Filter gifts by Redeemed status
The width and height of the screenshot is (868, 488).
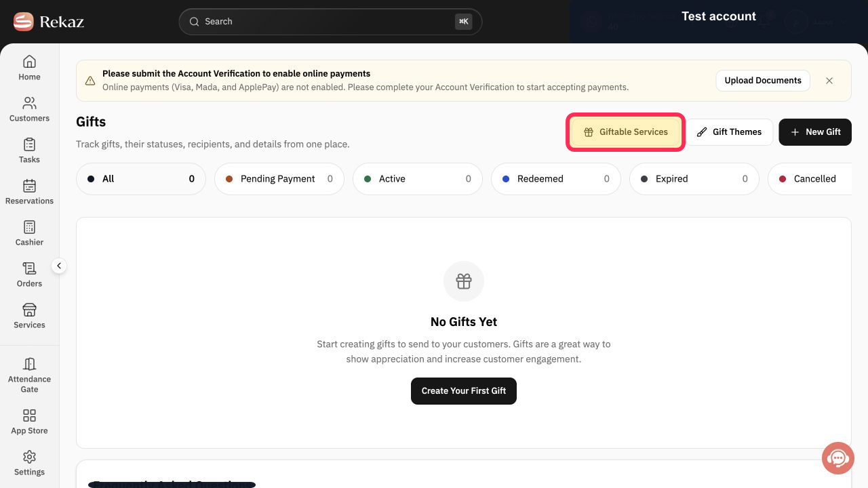[x=556, y=179]
